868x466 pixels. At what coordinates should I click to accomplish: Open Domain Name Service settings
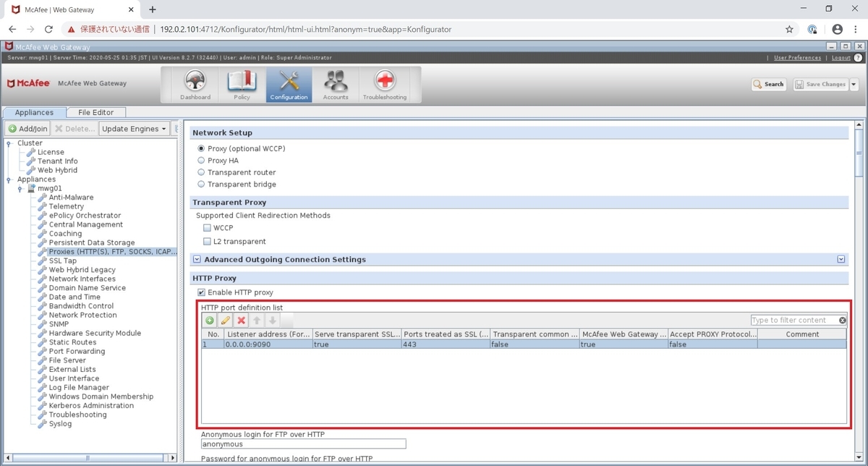(x=87, y=288)
